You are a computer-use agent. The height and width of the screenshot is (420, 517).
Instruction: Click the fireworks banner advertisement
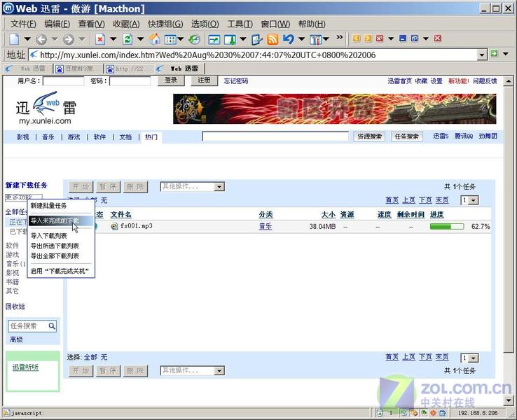(335, 109)
